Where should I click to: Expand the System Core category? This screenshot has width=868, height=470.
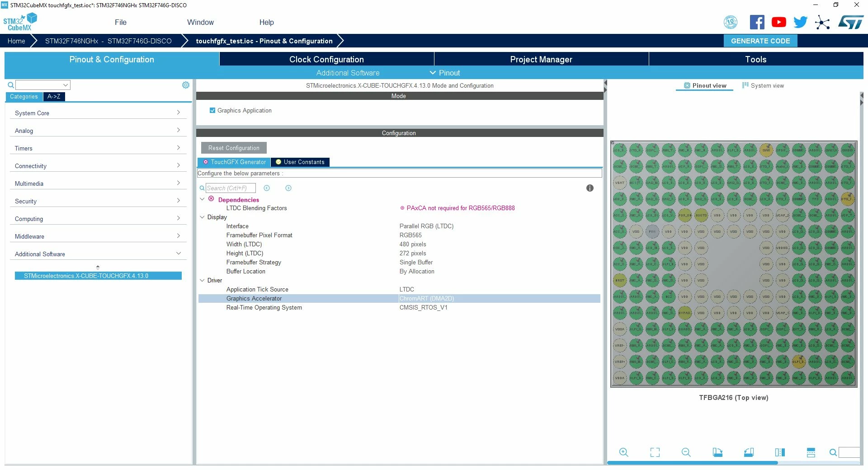coord(98,113)
